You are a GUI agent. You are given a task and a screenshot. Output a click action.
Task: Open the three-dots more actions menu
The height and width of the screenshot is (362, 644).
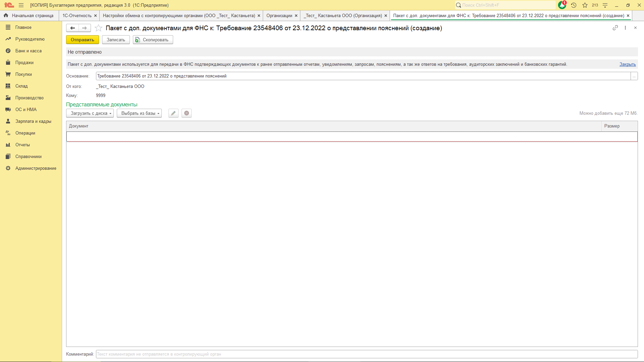(625, 28)
